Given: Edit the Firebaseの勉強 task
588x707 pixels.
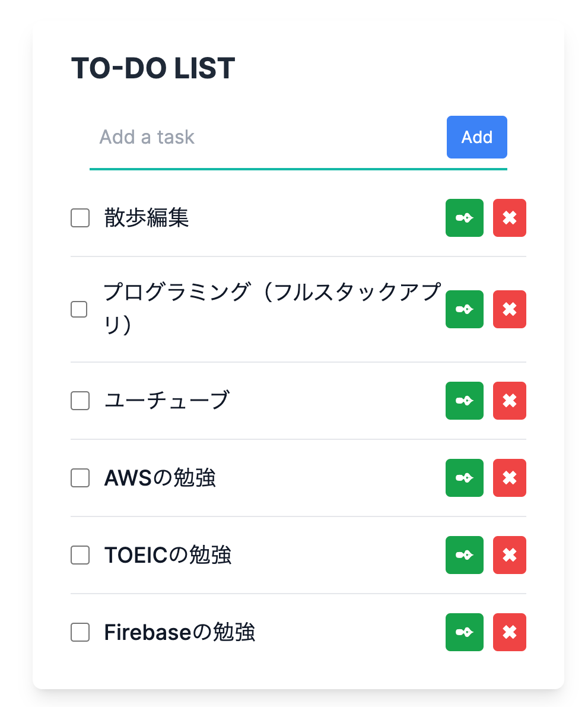Looking at the screenshot, I should [x=464, y=632].
